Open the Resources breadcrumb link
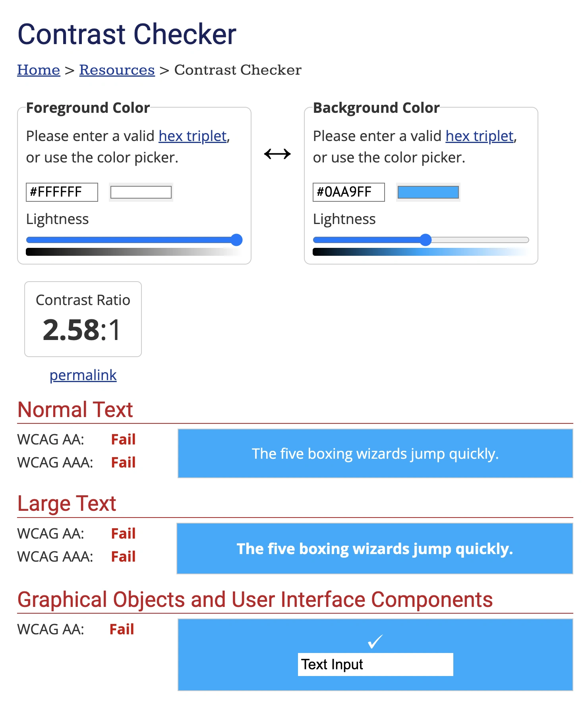Viewport: 588px width, 707px height. pos(116,70)
